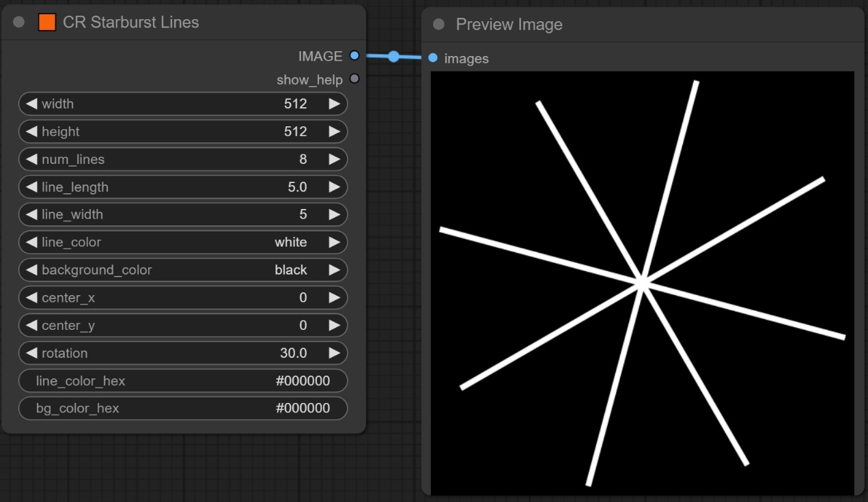
Task: Click the orange CR Starburst Lines node icon
Action: point(47,22)
